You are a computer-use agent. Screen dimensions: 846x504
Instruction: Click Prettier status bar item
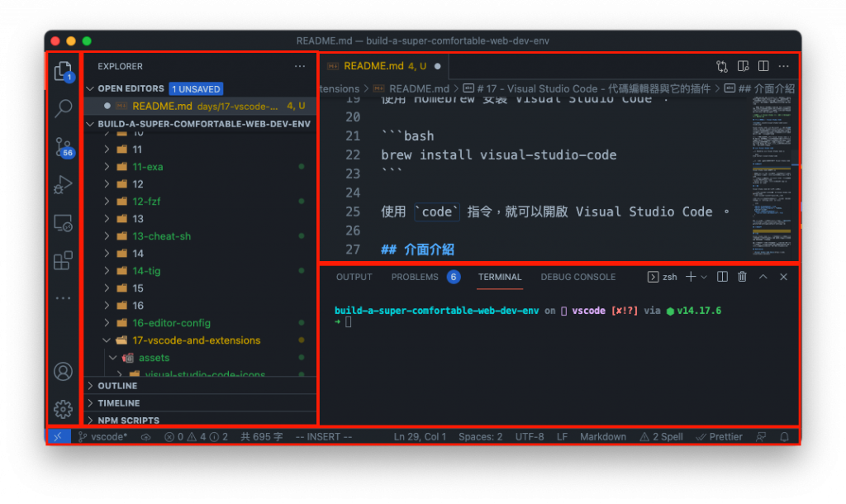720,437
